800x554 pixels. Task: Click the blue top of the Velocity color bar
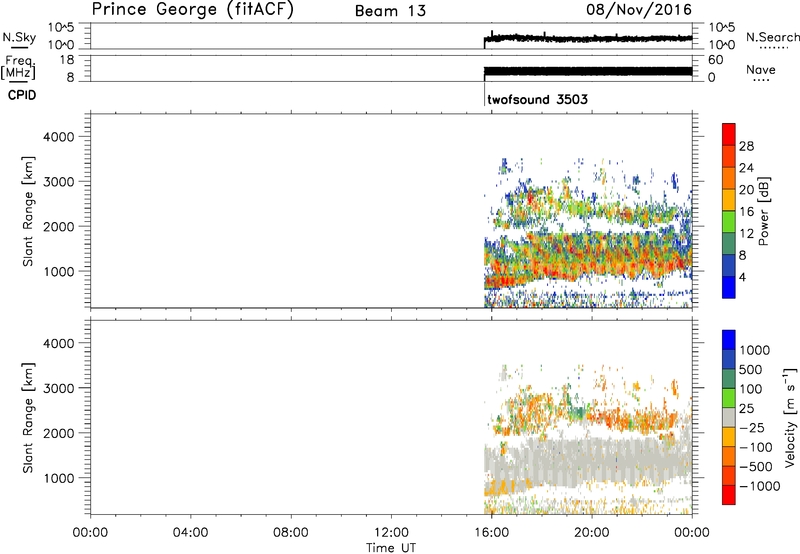coord(729,339)
